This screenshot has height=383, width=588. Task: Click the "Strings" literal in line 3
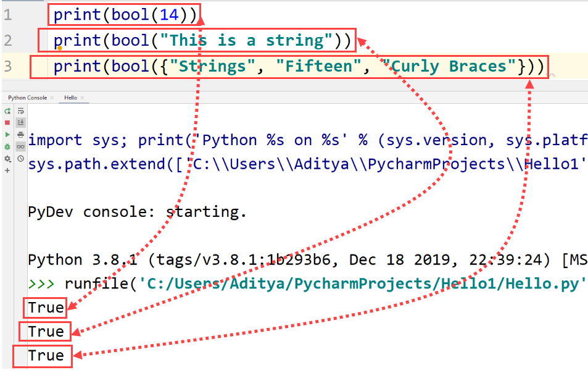click(x=212, y=66)
